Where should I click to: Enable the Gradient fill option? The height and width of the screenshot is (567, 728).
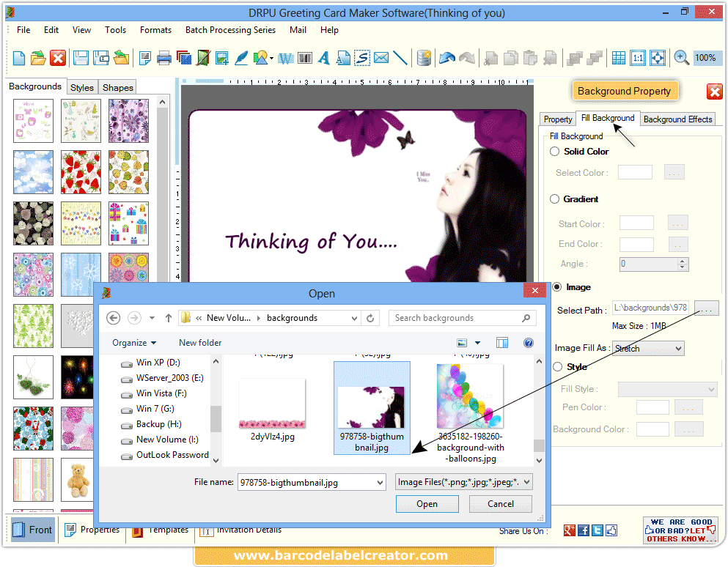[554, 199]
